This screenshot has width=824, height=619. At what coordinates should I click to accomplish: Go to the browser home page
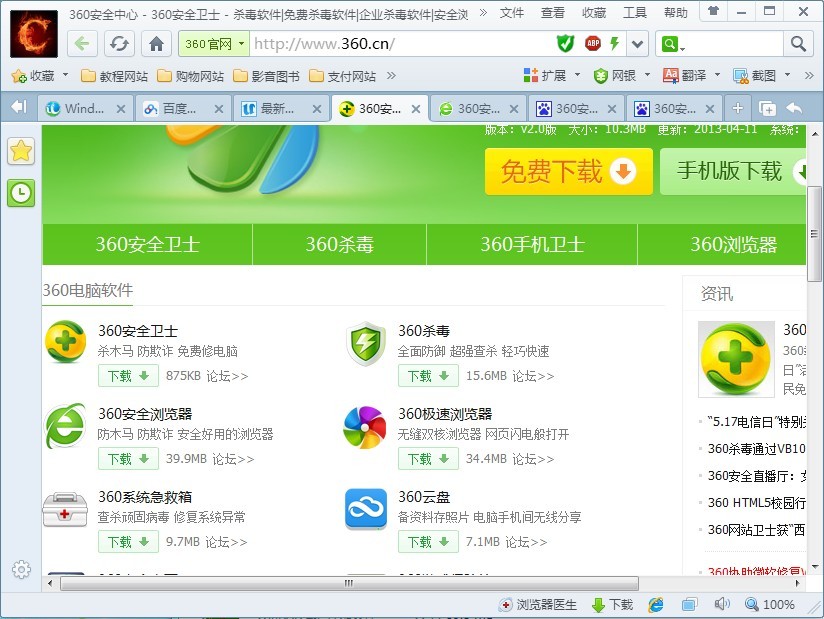pyautogui.click(x=156, y=44)
